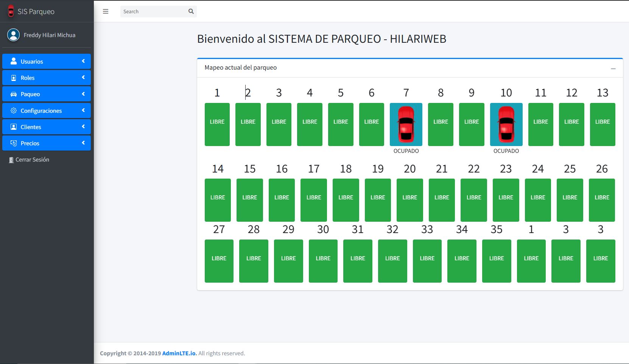Click the red car in space 7
The image size is (629, 364).
click(406, 124)
